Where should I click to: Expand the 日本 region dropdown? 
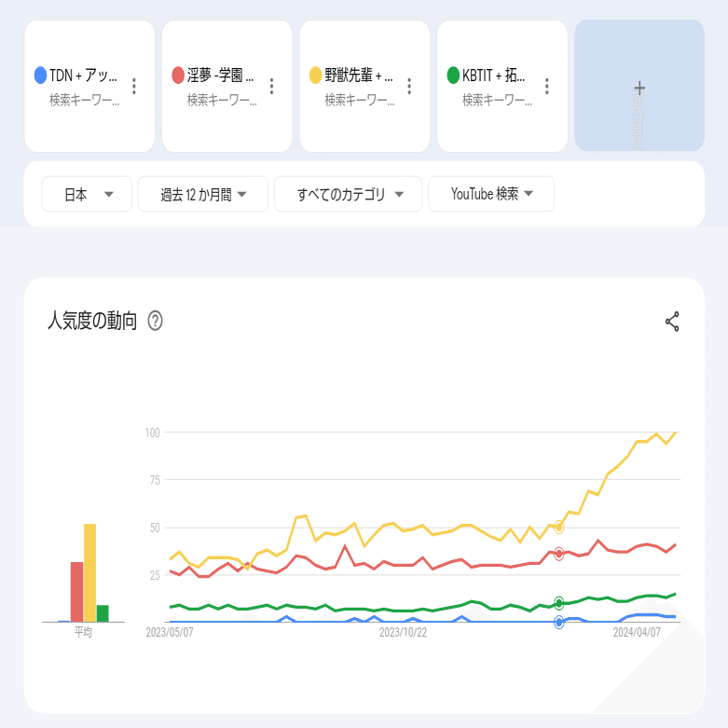(87, 194)
